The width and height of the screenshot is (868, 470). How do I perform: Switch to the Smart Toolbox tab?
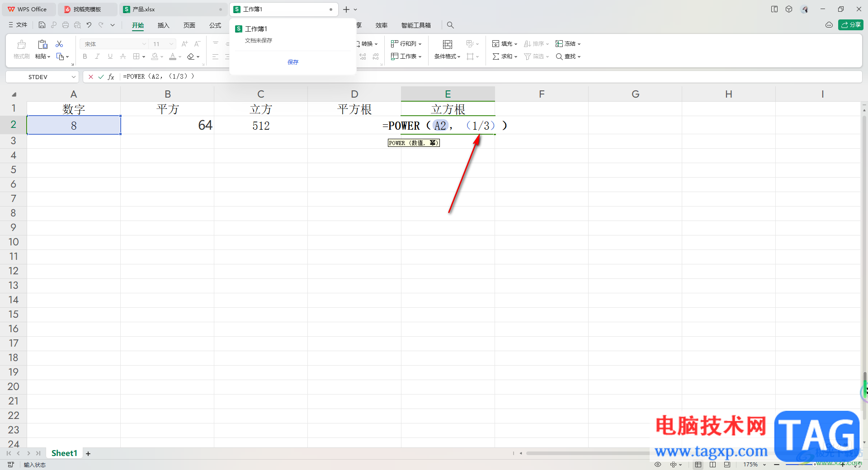[416, 25]
